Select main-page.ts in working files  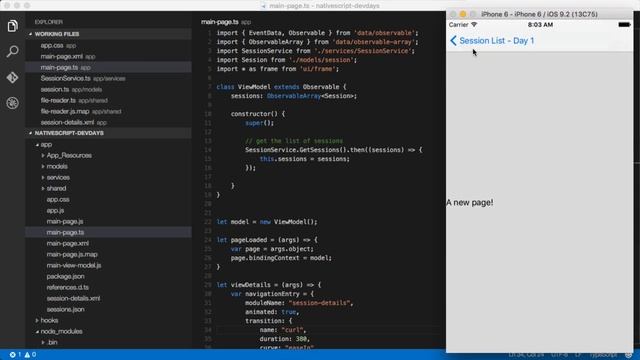pyautogui.click(x=109, y=67)
